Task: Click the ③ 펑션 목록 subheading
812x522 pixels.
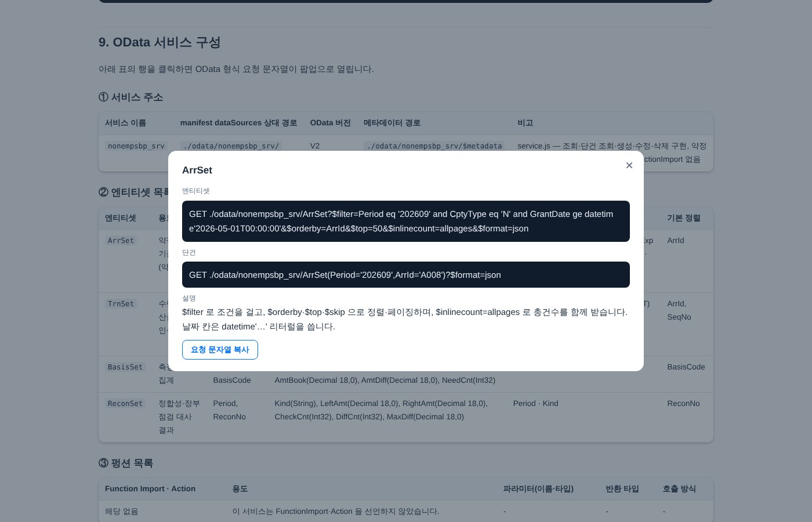Action: [x=126, y=463]
